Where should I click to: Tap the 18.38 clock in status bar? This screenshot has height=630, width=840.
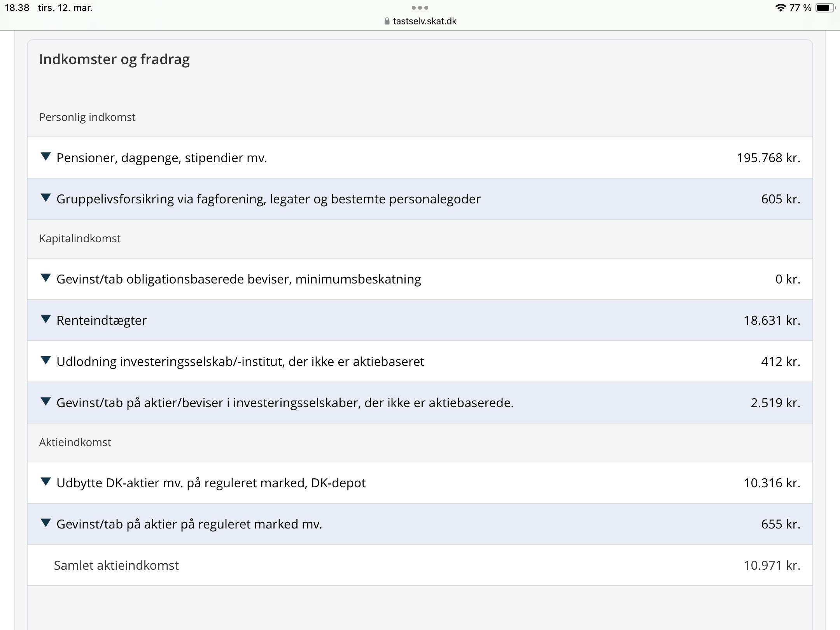17,8
